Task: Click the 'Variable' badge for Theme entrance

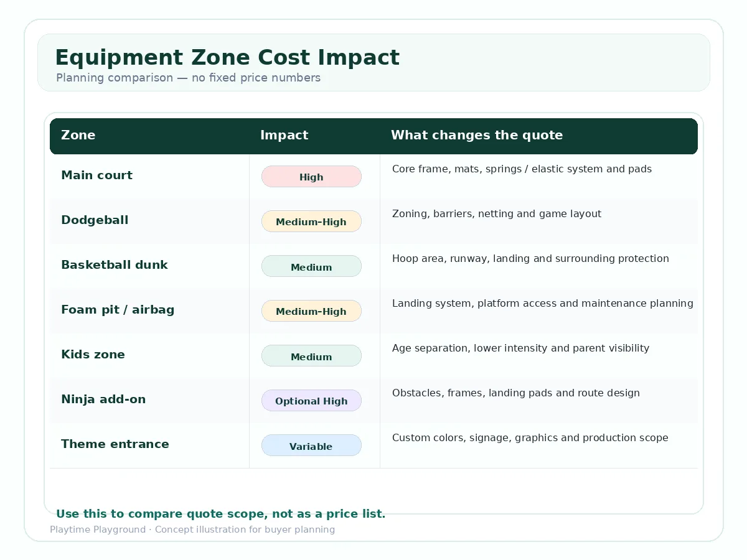Action: (x=311, y=446)
